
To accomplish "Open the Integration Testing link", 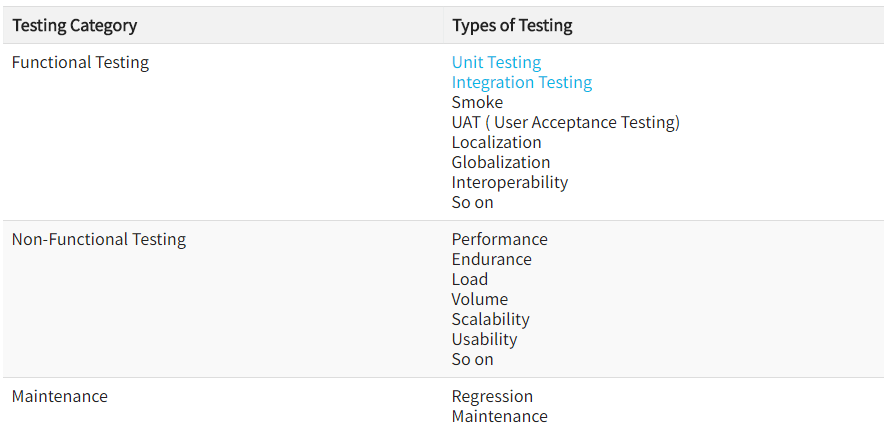I will click(x=521, y=82).
